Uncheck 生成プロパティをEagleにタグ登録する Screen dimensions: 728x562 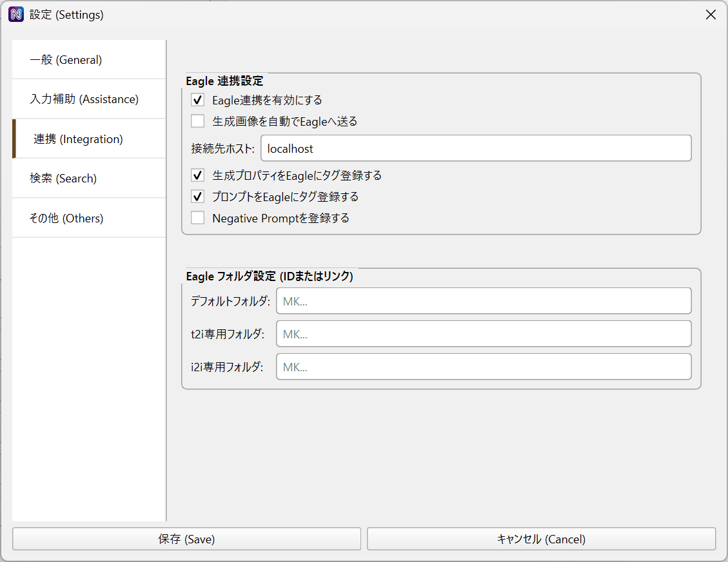point(198,175)
